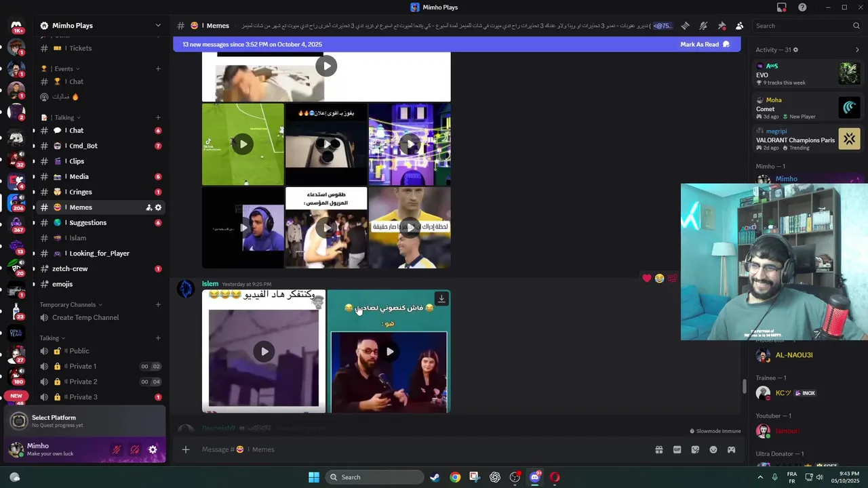The height and width of the screenshot is (488, 868).
Task: Open the Islam channel
Action: [100, 238]
